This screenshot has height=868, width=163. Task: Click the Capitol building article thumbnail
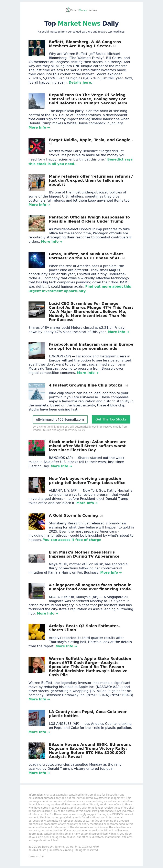click(x=36, y=101)
